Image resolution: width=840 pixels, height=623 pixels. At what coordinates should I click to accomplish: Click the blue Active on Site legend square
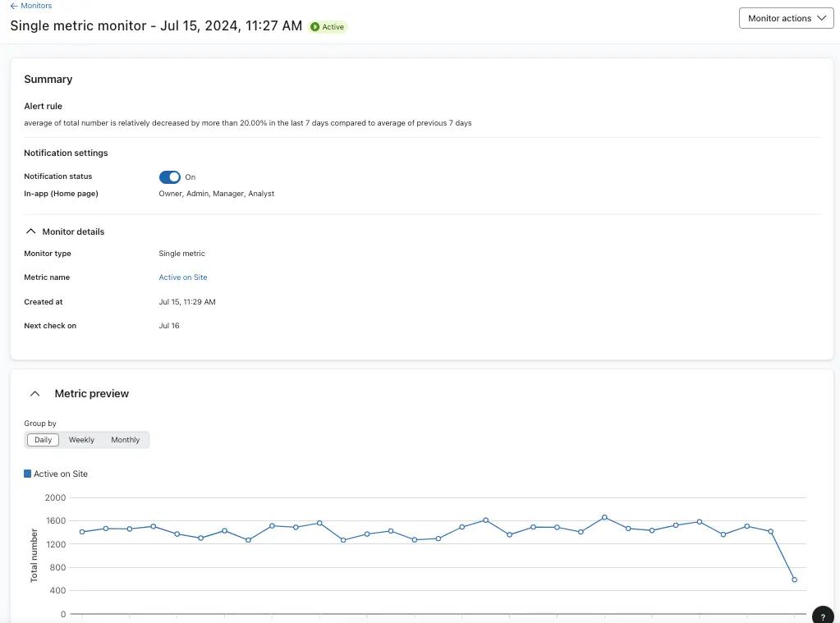tap(28, 473)
